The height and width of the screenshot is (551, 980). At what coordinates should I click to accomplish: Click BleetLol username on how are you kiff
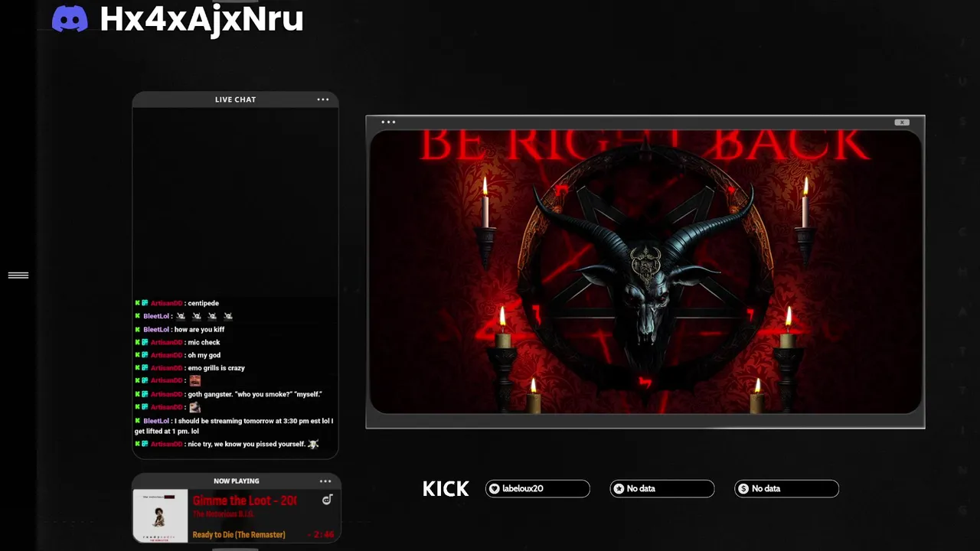[x=156, y=330]
